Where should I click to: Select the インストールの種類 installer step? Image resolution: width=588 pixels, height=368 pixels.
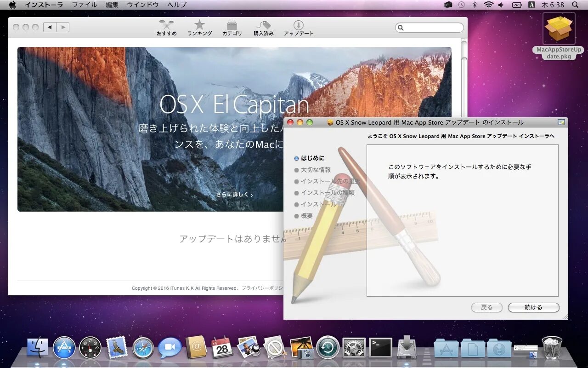[324, 193]
